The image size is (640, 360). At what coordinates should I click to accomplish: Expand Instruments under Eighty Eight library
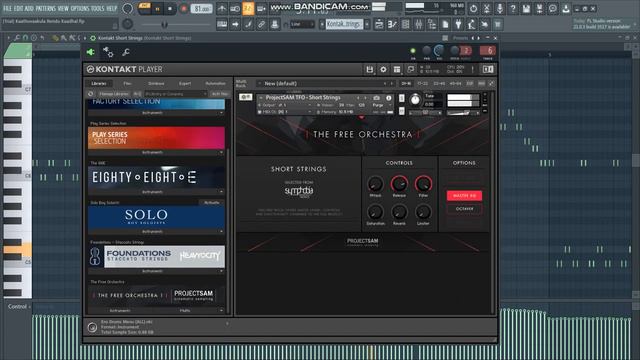156,192
